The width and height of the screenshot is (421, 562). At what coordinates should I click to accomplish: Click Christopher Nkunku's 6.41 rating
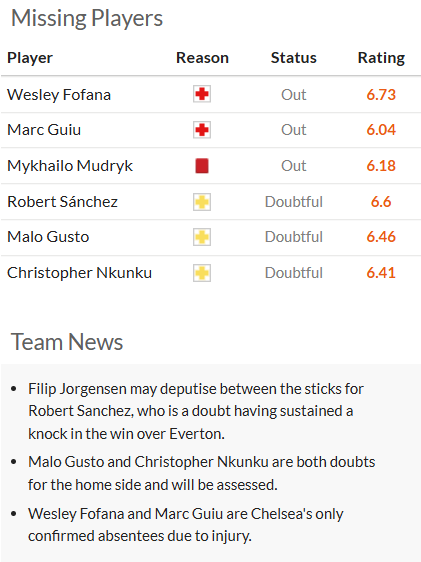(x=381, y=273)
